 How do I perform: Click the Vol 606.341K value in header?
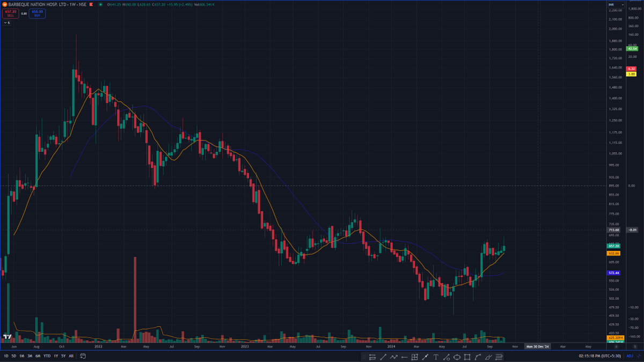[204, 4]
